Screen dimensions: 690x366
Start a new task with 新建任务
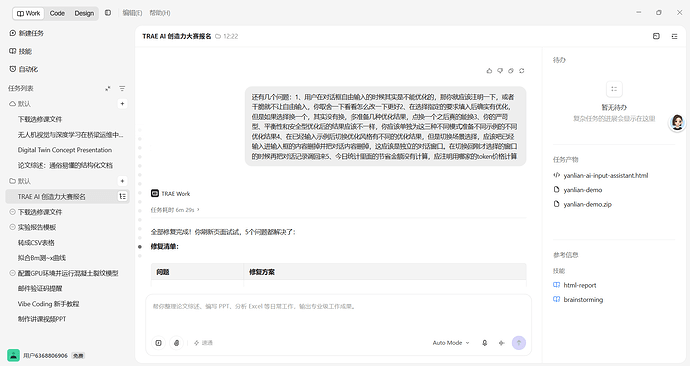pos(26,33)
